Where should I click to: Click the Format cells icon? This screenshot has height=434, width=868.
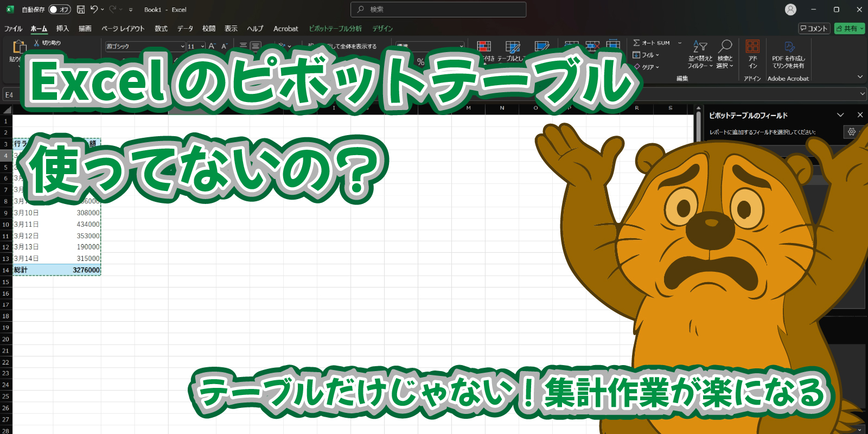pos(614,45)
